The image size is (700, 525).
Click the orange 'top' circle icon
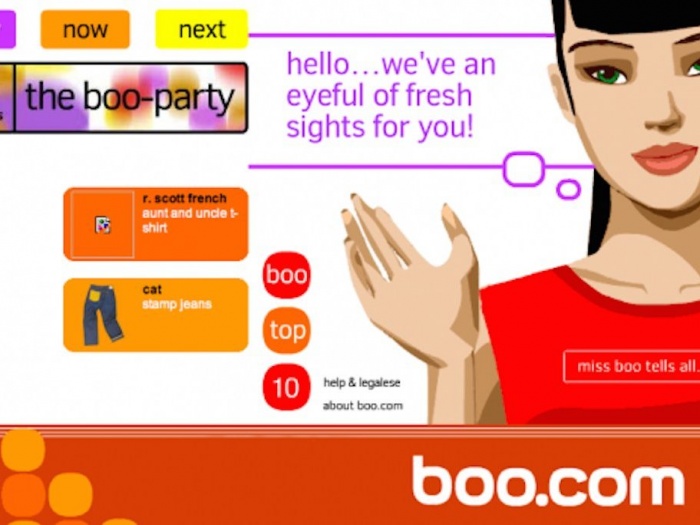[x=286, y=330]
